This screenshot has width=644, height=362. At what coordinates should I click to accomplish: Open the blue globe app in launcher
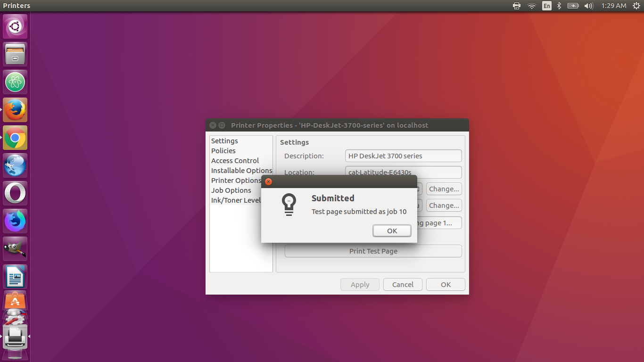coord(15,165)
